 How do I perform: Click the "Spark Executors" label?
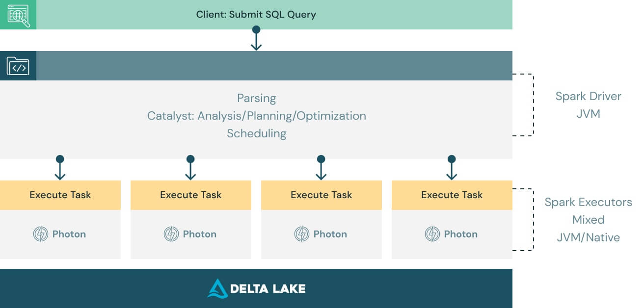tap(588, 202)
